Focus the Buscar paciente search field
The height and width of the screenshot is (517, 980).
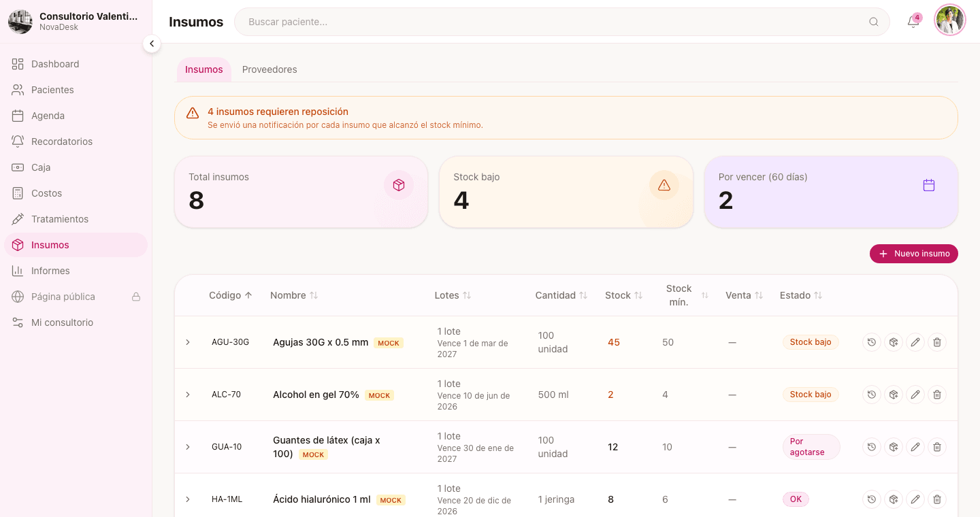562,22
